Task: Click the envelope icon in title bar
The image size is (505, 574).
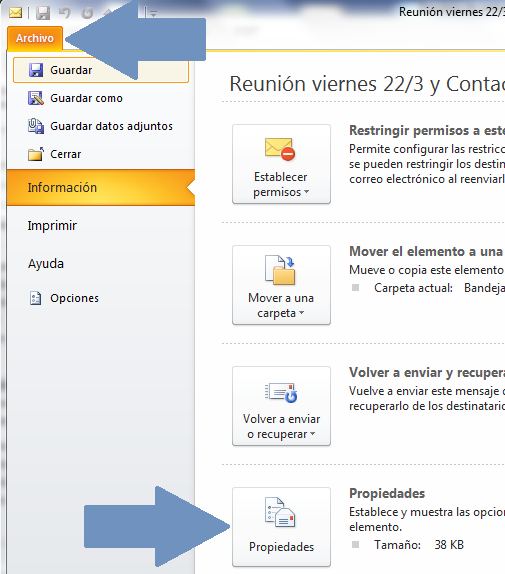Action: [15, 13]
